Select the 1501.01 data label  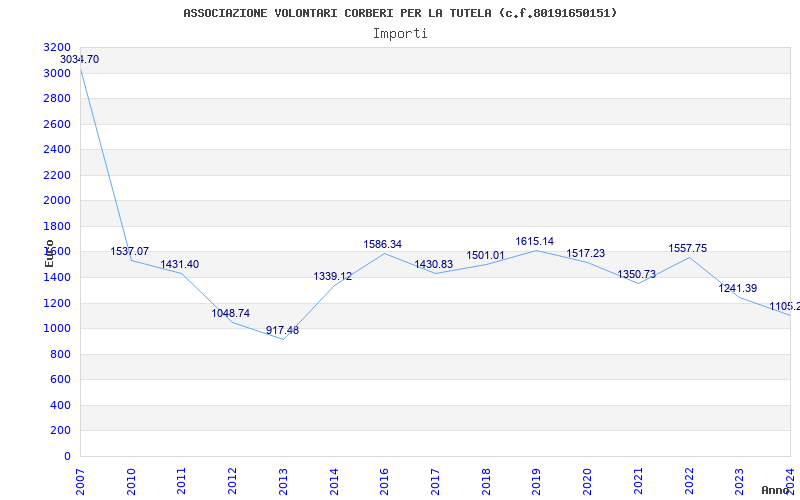[x=485, y=256]
